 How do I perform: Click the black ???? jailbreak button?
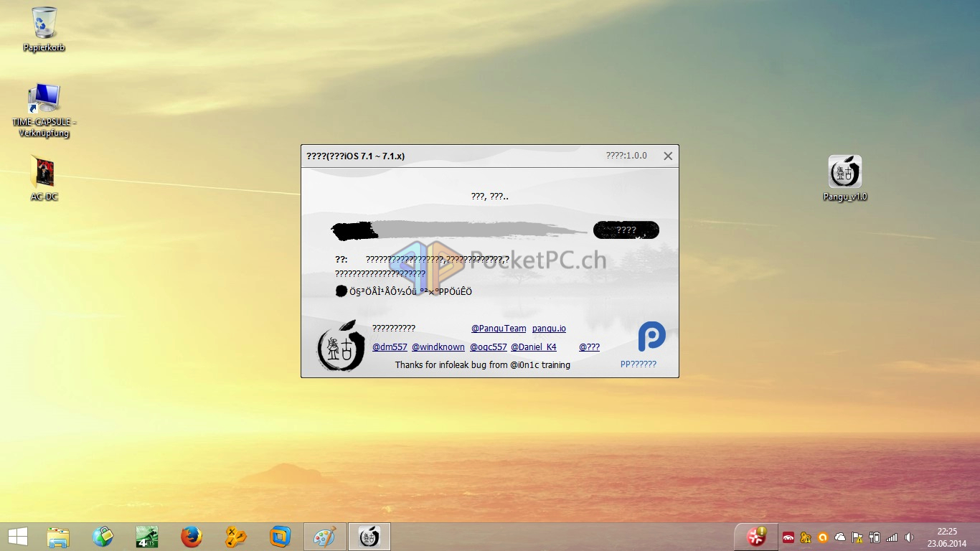point(626,230)
